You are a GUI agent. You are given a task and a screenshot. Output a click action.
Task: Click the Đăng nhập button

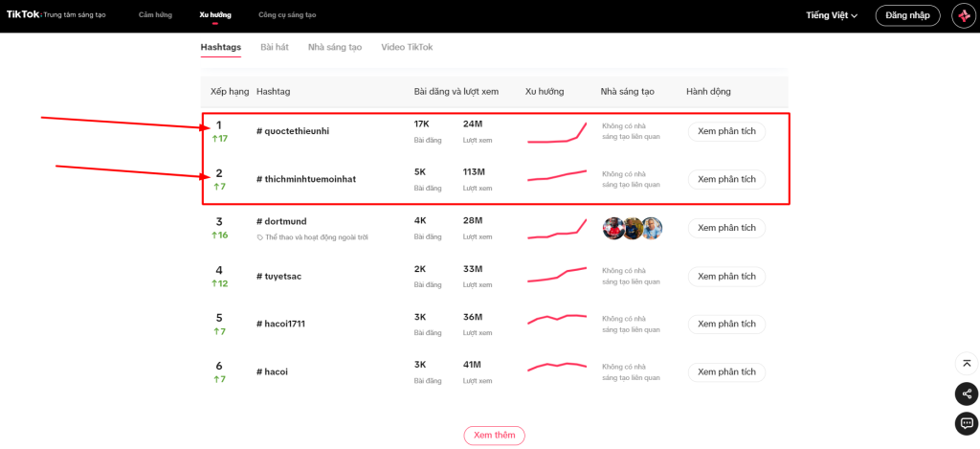click(x=907, y=15)
